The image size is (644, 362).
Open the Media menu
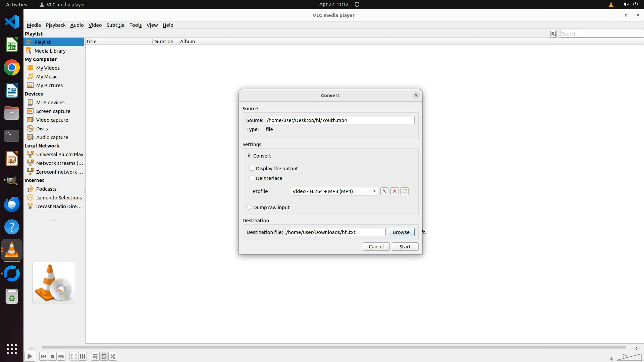pyautogui.click(x=34, y=25)
